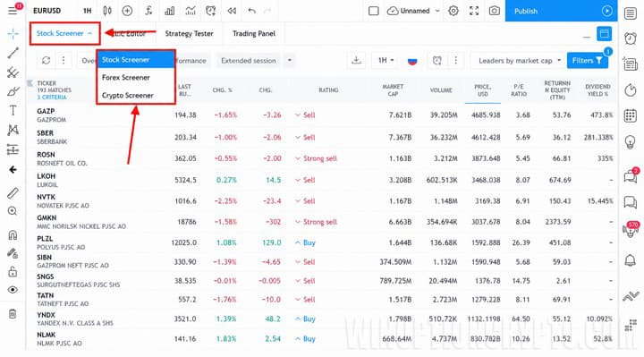The height and width of the screenshot is (357, 644).
Task: Select the text annotation tool
Action: tap(13, 110)
